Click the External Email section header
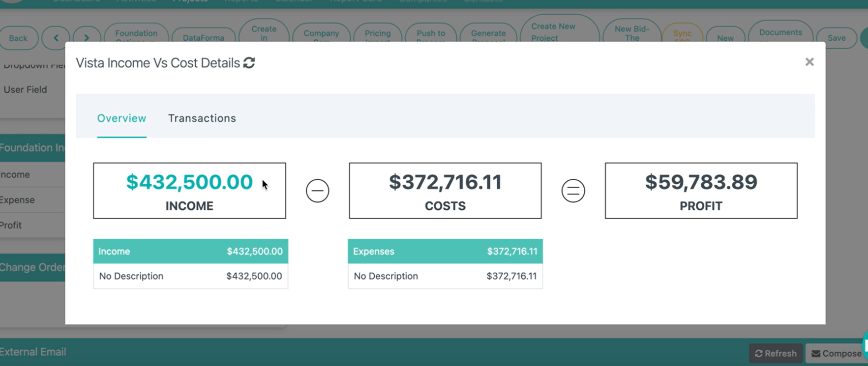 [x=33, y=352]
